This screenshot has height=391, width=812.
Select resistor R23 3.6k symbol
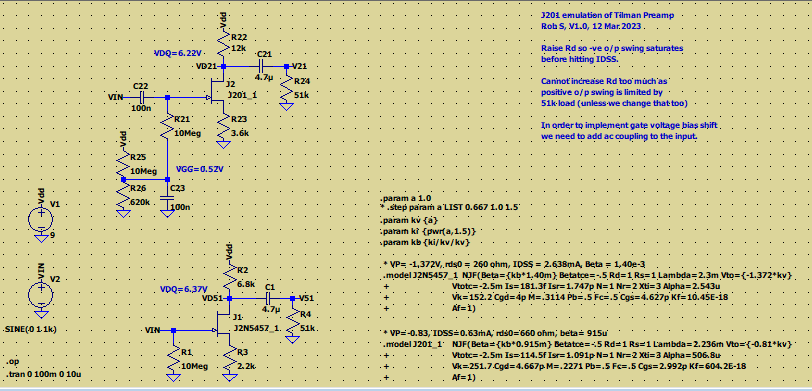[x=224, y=126]
